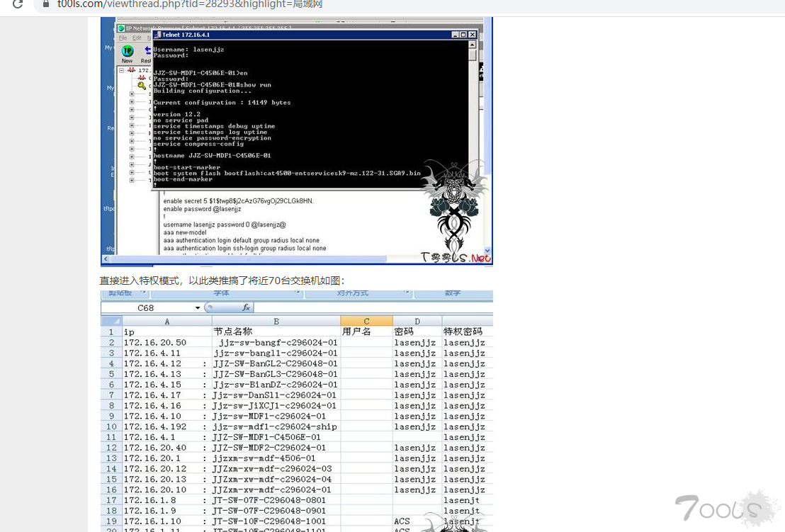Screen dimensions: 785x532
Task: Click the 'ip' header cell
Action: coord(167,332)
